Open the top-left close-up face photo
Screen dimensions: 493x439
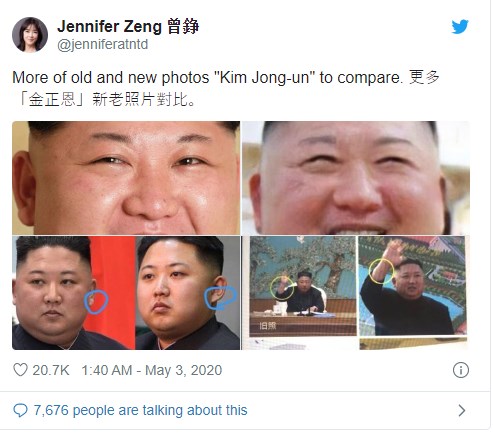point(126,178)
